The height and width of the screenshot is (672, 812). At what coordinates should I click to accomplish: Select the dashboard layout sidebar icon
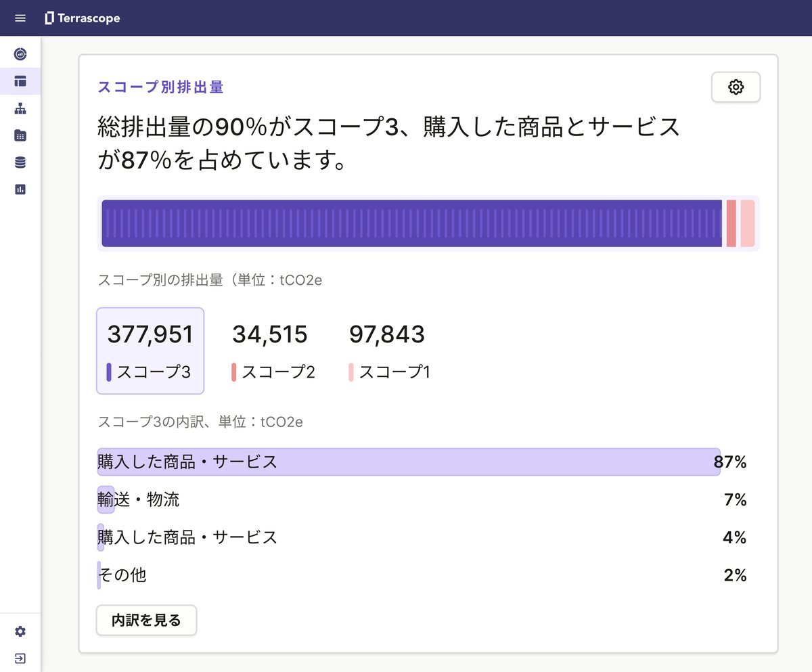[x=20, y=81]
